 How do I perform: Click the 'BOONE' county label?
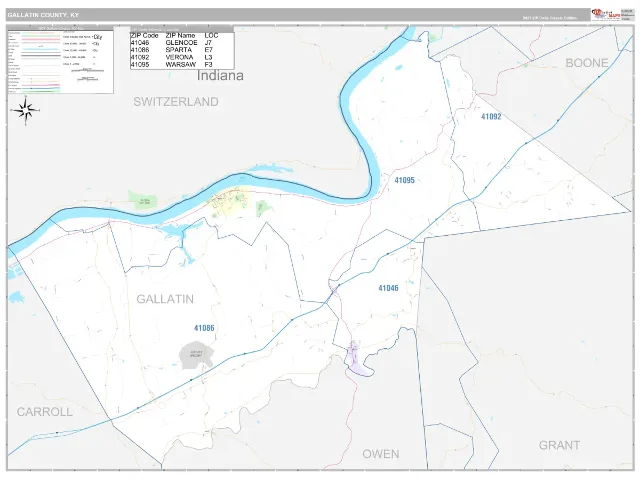tap(587, 63)
